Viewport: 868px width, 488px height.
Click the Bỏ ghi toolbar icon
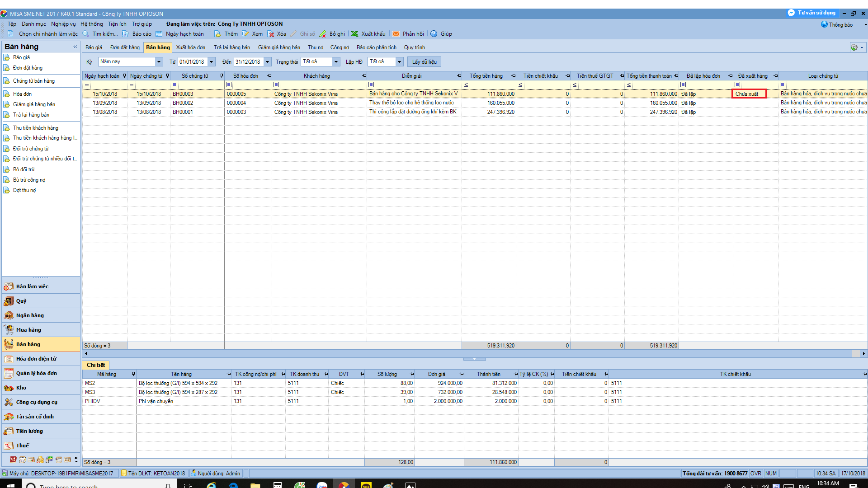[x=323, y=34]
